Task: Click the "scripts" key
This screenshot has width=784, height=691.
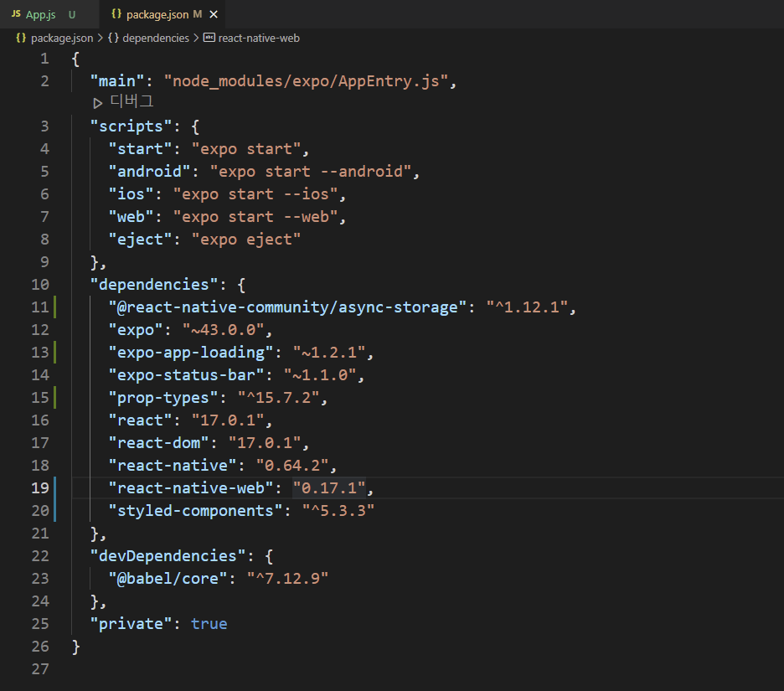Action: (x=131, y=126)
